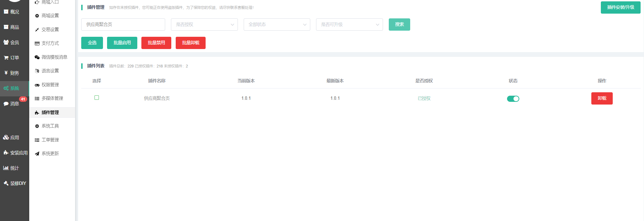Viewport: 644px width, 221px height.
Task: Select 插件管理 menu item
Action: click(52, 112)
